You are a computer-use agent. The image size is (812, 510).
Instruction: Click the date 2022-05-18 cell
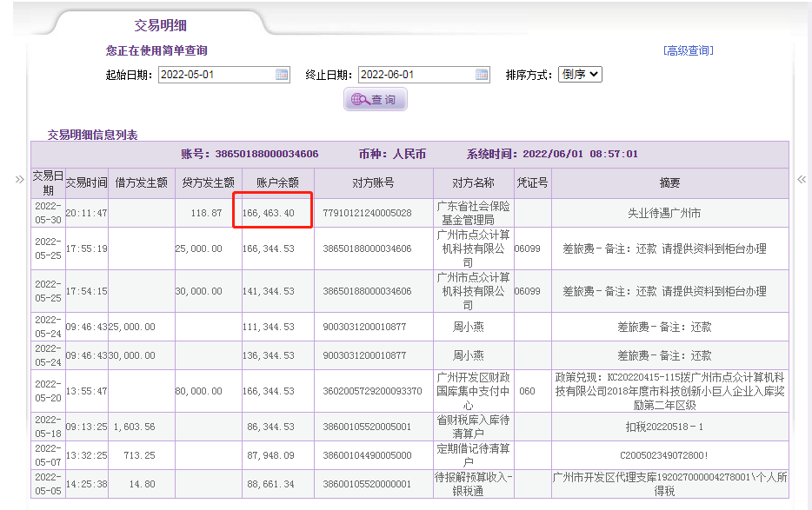(x=48, y=427)
